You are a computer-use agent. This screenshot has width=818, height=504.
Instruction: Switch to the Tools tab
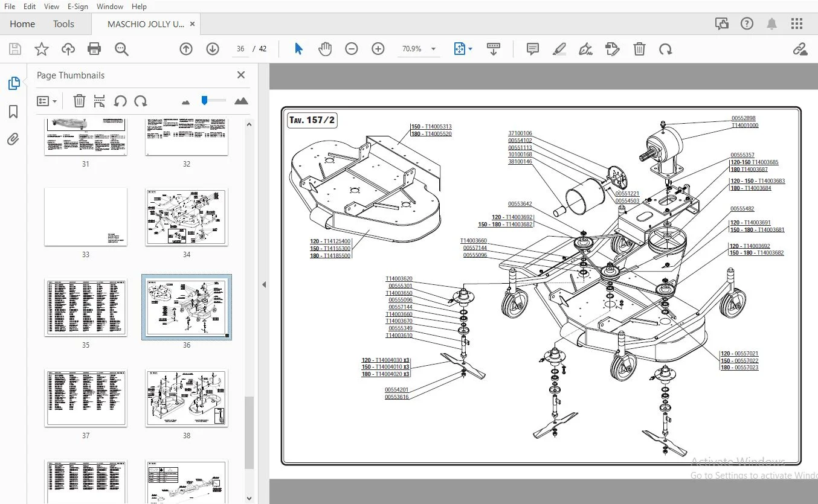click(63, 24)
